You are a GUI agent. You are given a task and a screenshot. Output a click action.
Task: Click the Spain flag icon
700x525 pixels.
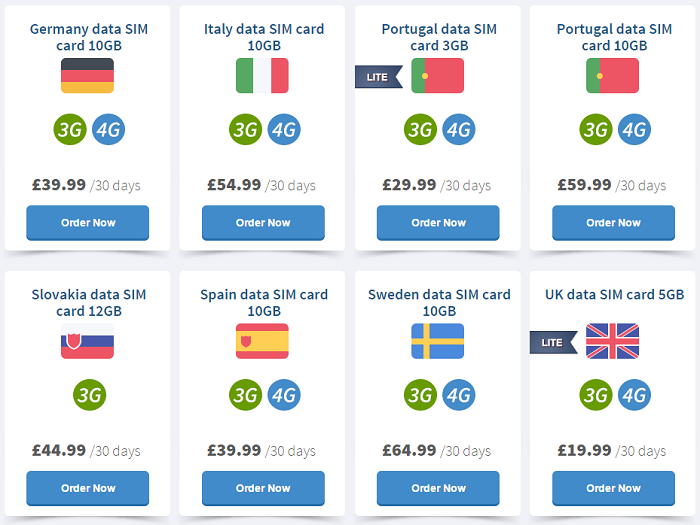pyautogui.click(x=262, y=341)
